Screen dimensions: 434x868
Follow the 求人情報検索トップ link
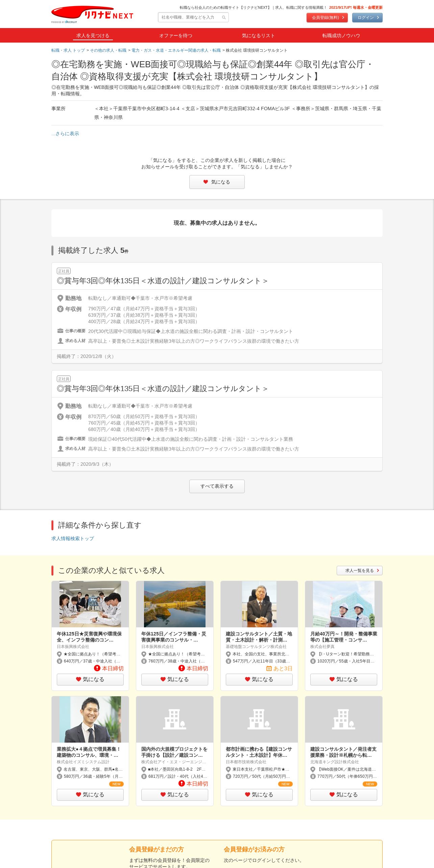(73, 538)
